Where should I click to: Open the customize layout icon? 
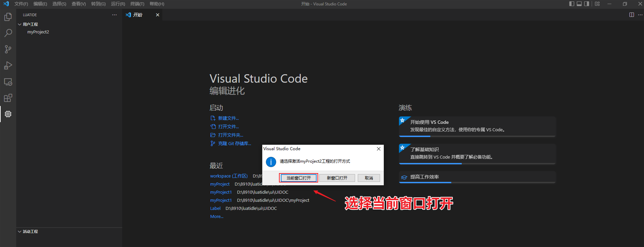pos(597,4)
